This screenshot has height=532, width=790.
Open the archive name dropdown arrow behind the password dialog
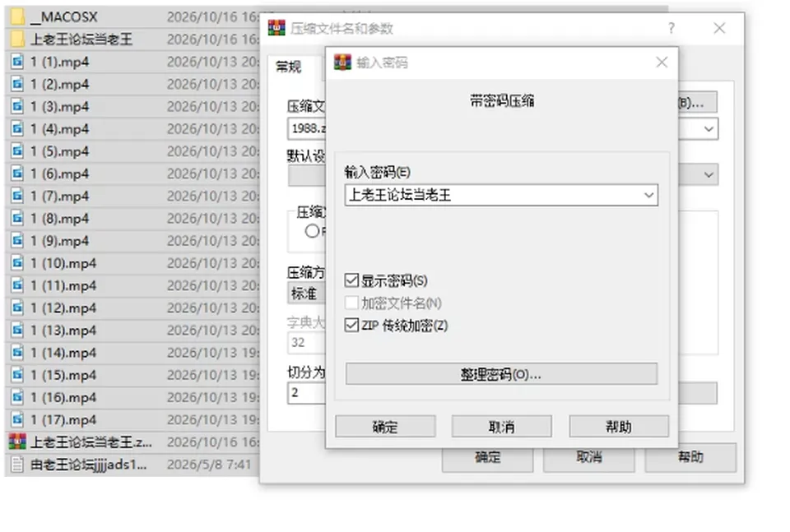point(709,129)
